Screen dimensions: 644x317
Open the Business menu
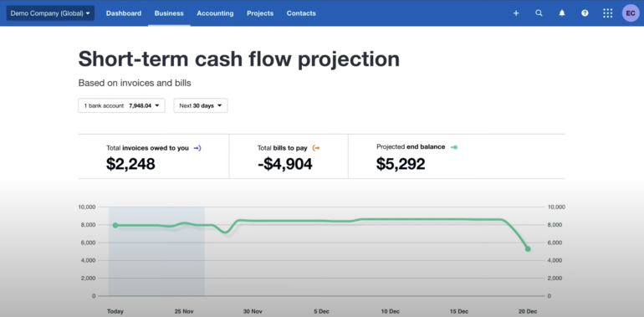click(x=169, y=13)
